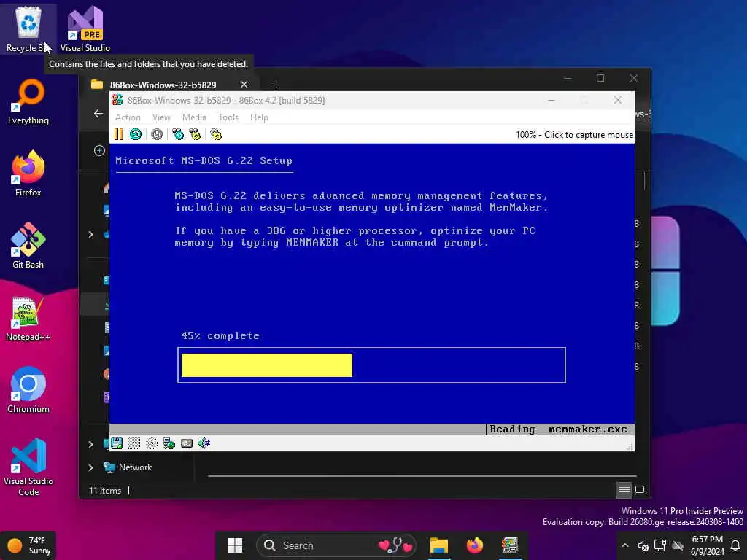Open 86Box machine settings gear icon
Image resolution: width=747 pixels, height=560 pixels.
(x=216, y=135)
